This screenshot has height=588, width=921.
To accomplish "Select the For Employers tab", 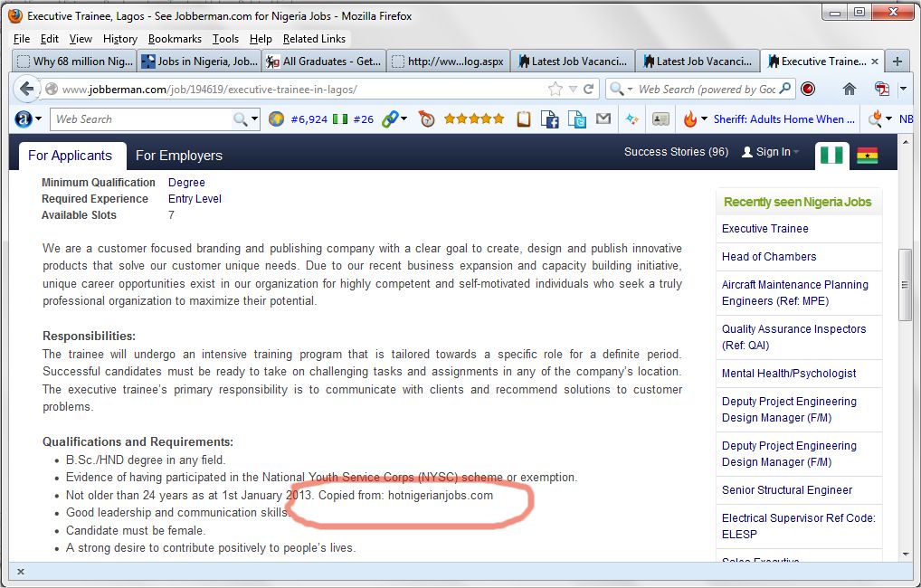I will (179, 156).
